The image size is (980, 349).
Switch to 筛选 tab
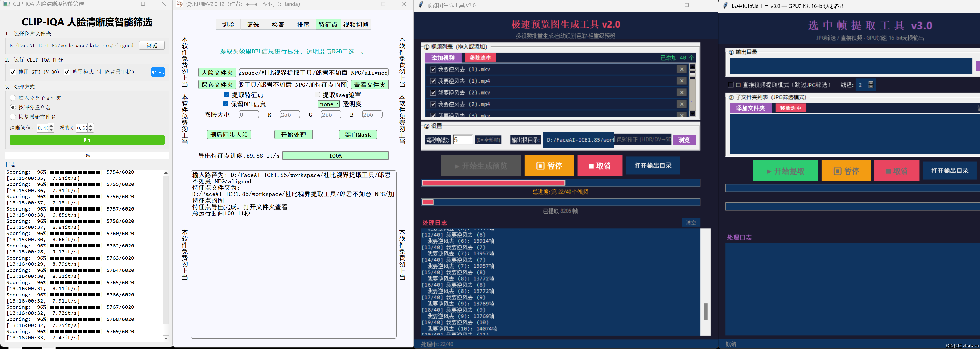point(253,25)
